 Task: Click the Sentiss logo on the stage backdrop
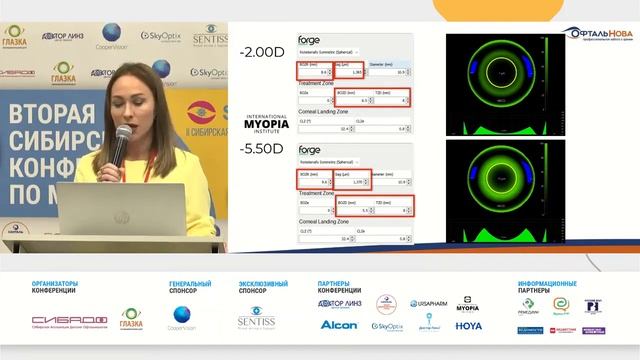(210, 36)
